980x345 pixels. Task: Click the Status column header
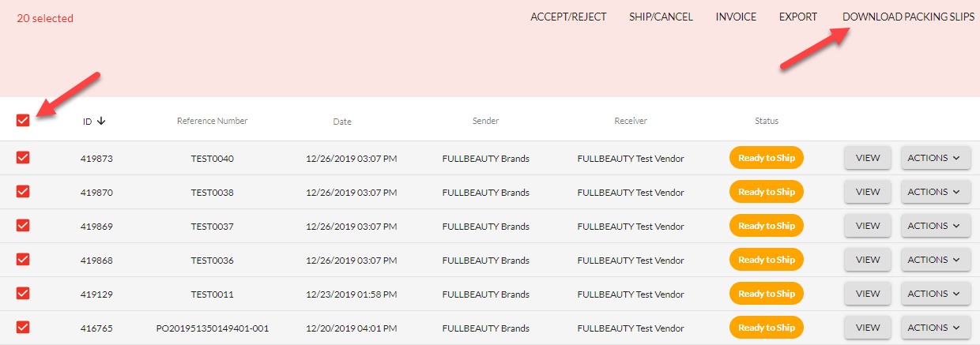point(766,122)
